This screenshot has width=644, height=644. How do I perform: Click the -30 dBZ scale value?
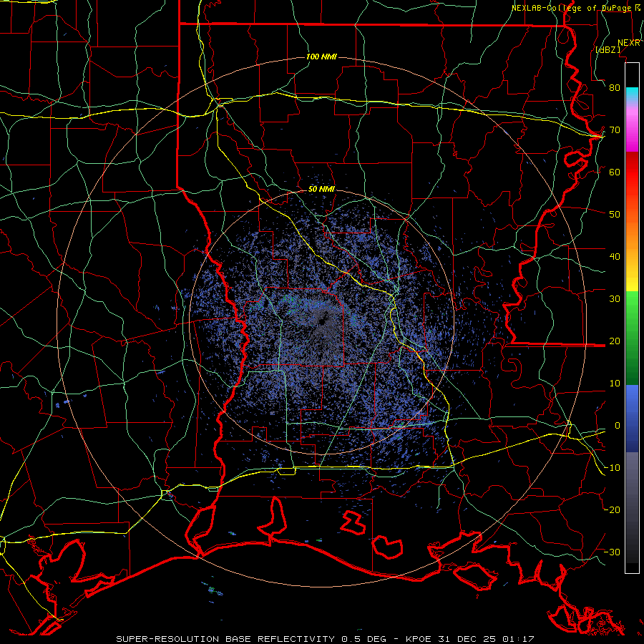(x=613, y=552)
